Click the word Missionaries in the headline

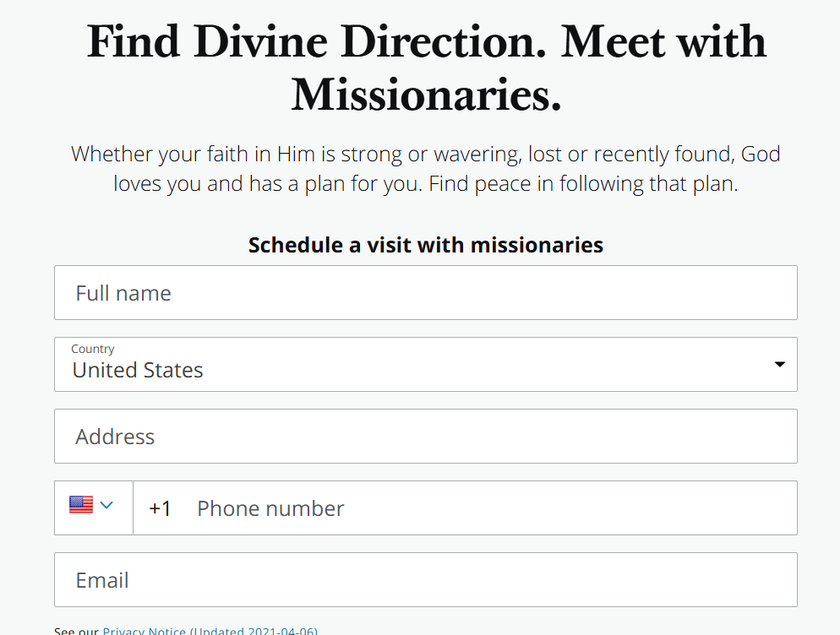click(x=426, y=95)
